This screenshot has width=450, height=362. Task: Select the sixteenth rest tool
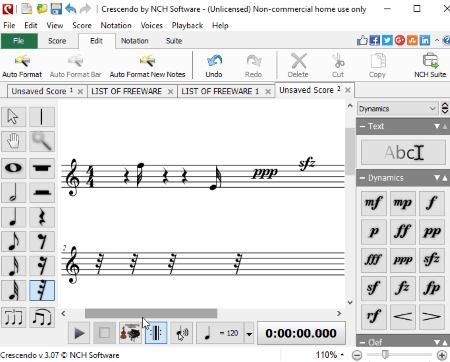[42, 266]
